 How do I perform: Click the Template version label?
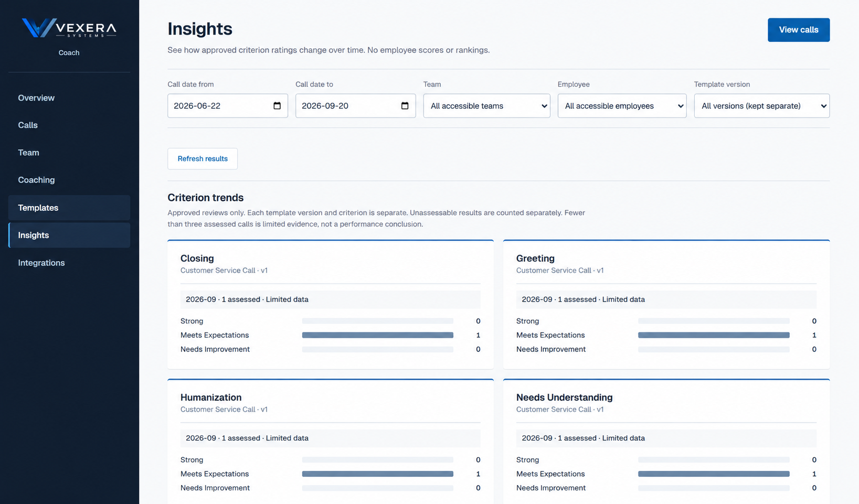coord(722,84)
